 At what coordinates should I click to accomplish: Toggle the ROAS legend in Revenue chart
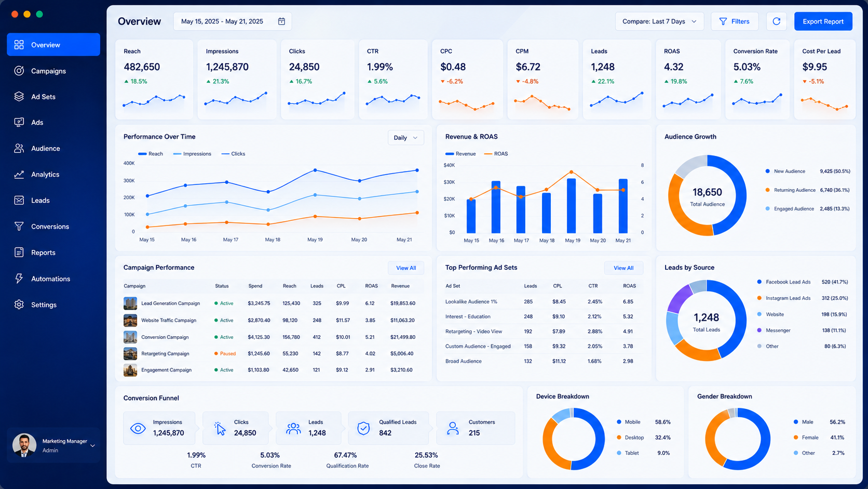pos(496,154)
